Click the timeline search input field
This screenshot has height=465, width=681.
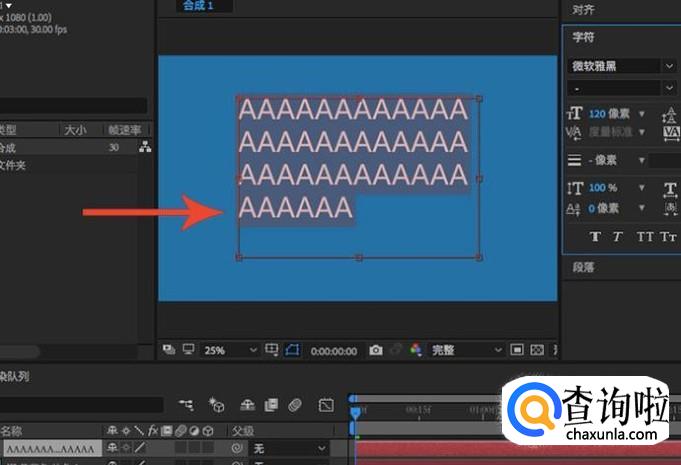pyautogui.click(x=81, y=405)
